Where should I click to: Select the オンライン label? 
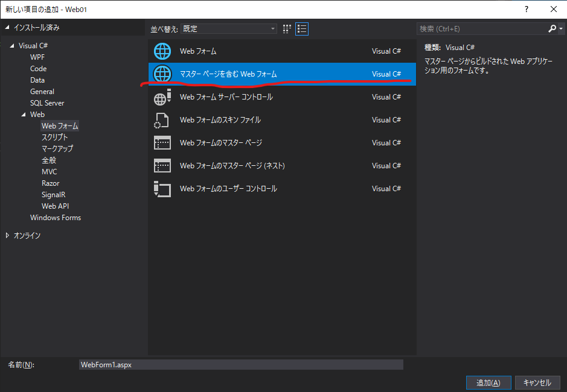[27, 236]
